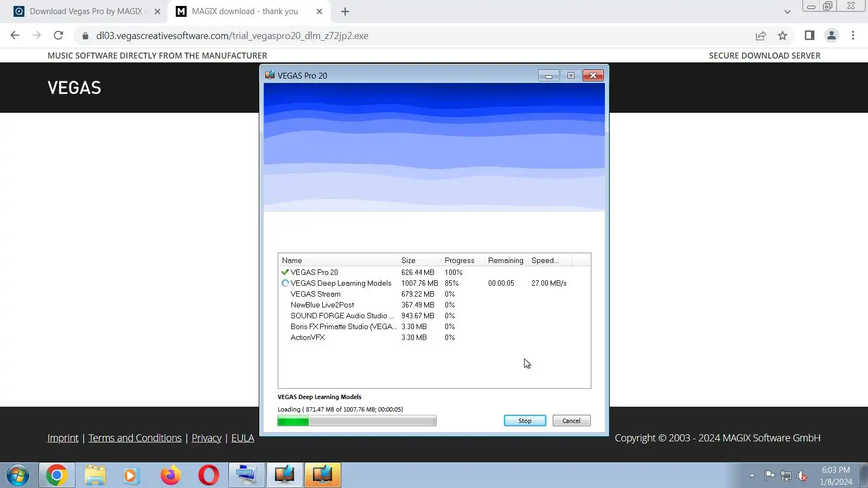The height and width of the screenshot is (488, 868).
Task: Open File Explorer from the taskbar
Action: point(95,476)
